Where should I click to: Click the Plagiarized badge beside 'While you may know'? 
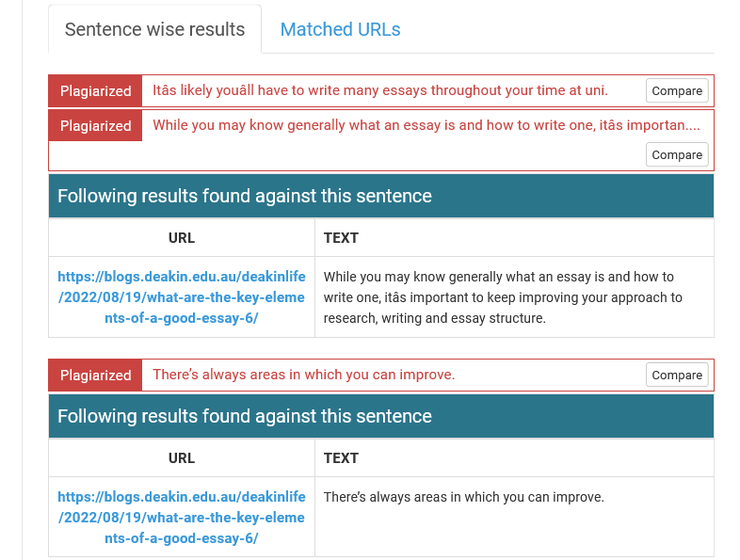click(95, 126)
